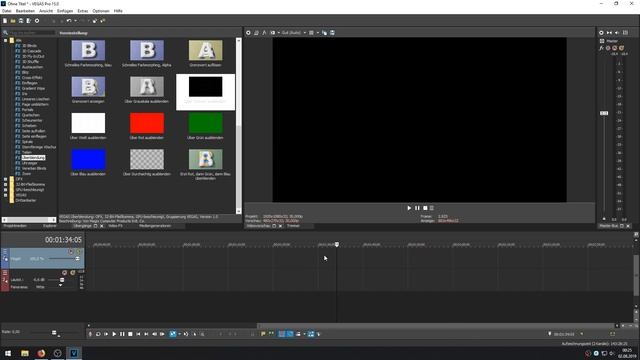The height and width of the screenshot is (360, 640).
Task: Open project properties from toolbar
Action: point(37,21)
